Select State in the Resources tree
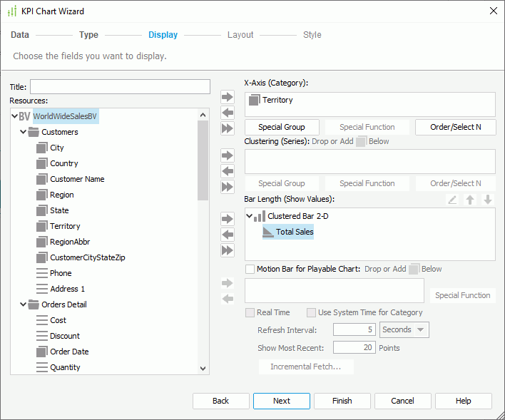This screenshot has height=420, width=505. click(59, 210)
